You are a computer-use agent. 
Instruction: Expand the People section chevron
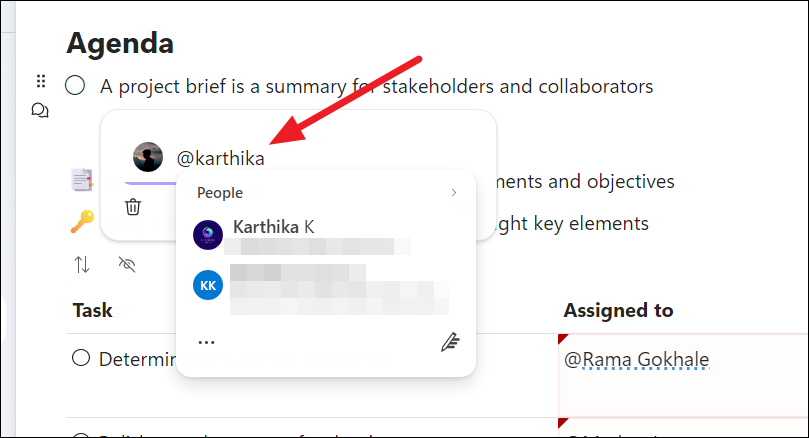(x=453, y=193)
